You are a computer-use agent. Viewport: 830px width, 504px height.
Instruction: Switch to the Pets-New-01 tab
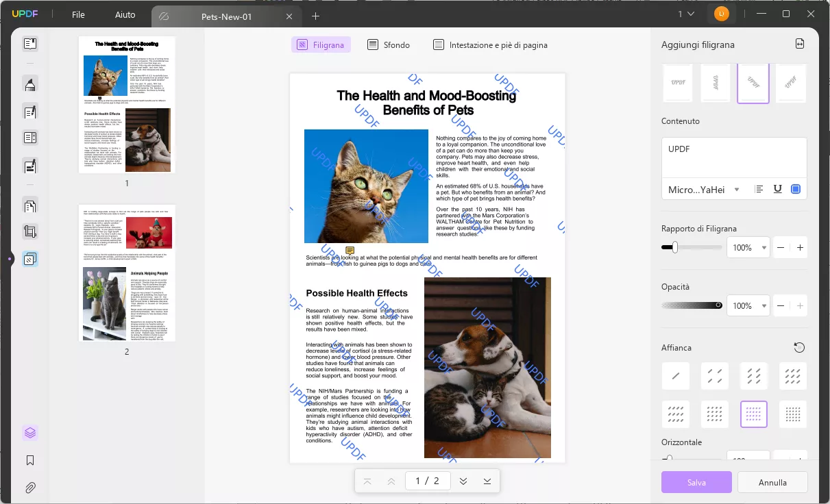(x=226, y=16)
